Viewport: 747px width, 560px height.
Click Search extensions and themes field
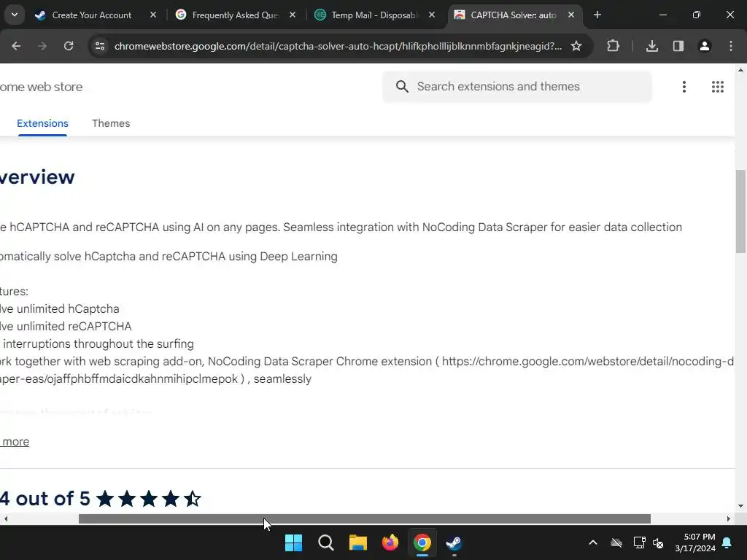pyautogui.click(x=517, y=87)
